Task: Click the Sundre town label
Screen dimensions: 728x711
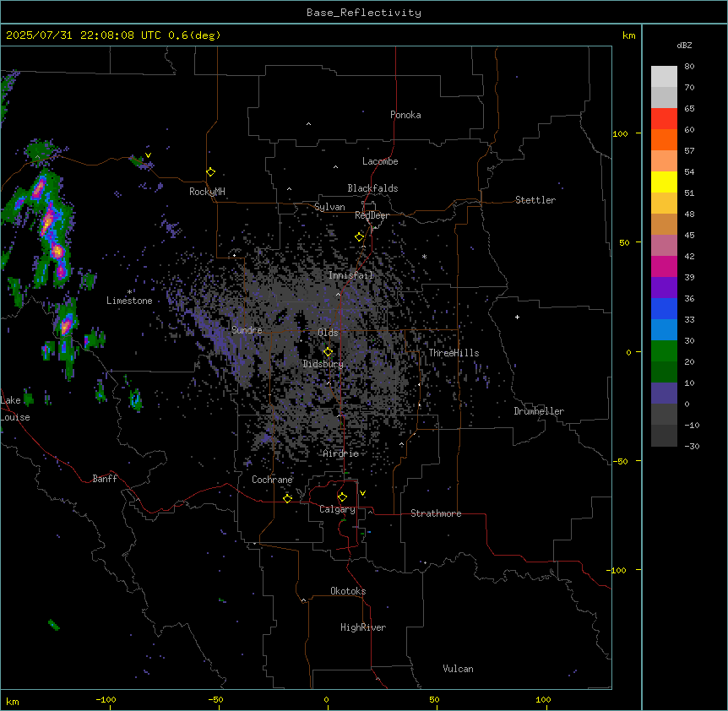Action: point(247,330)
